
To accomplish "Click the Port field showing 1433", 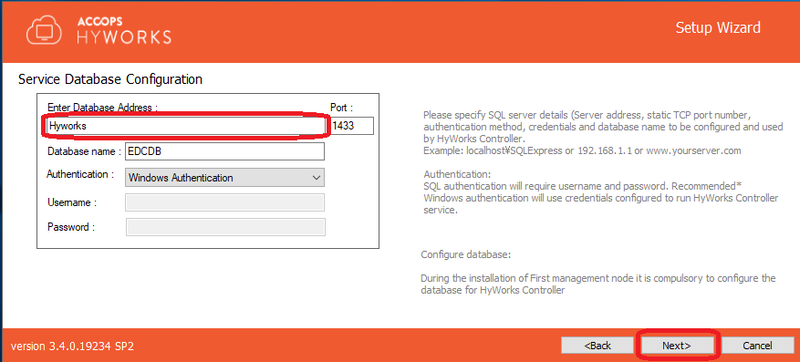I will (x=352, y=126).
